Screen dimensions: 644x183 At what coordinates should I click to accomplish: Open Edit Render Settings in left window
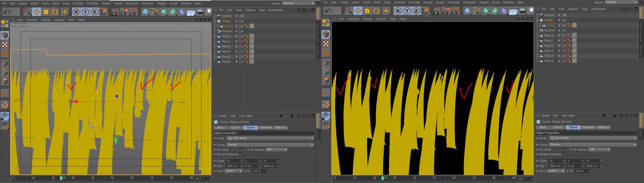pos(133,12)
